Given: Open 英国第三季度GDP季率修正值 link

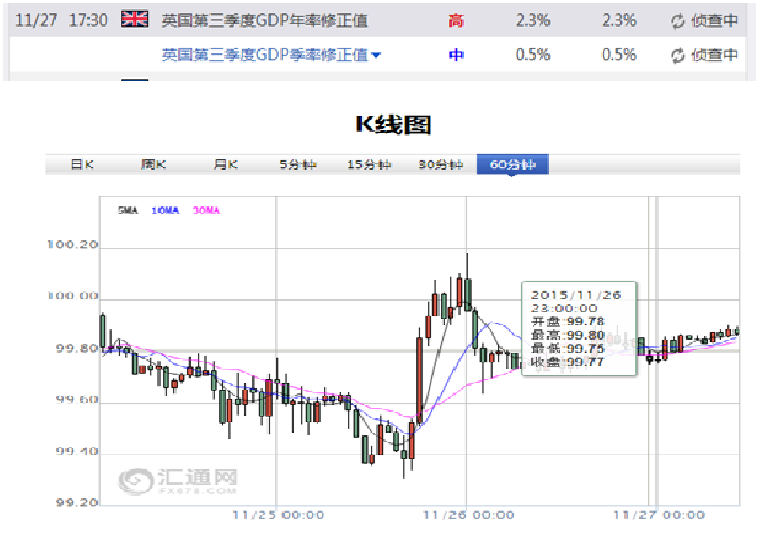Looking at the screenshot, I should click(265, 55).
